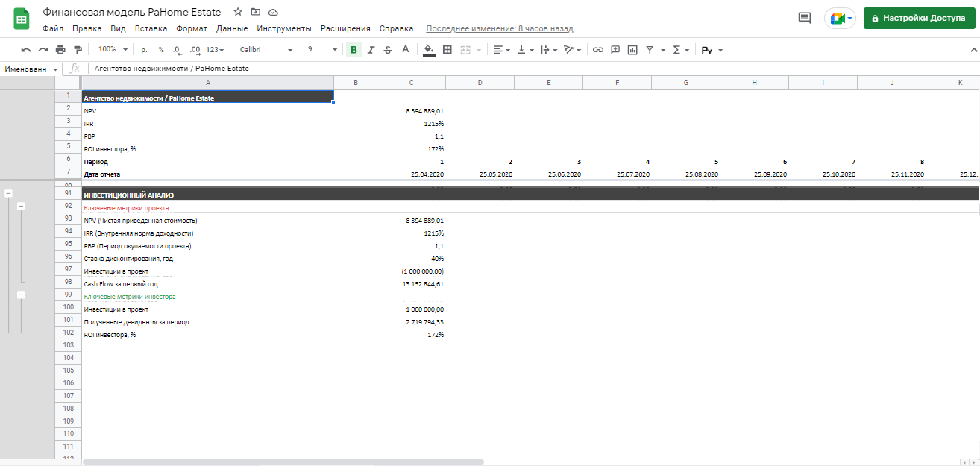Viewport: 980px width, 466px height.
Task: Toggle Bold formatting
Action: pyautogui.click(x=354, y=50)
